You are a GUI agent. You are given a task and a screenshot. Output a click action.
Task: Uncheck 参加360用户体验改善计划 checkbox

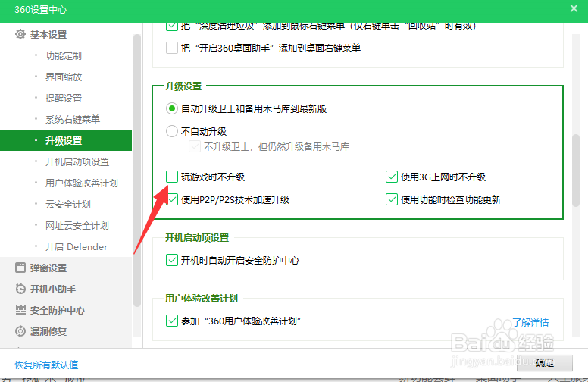(172, 321)
